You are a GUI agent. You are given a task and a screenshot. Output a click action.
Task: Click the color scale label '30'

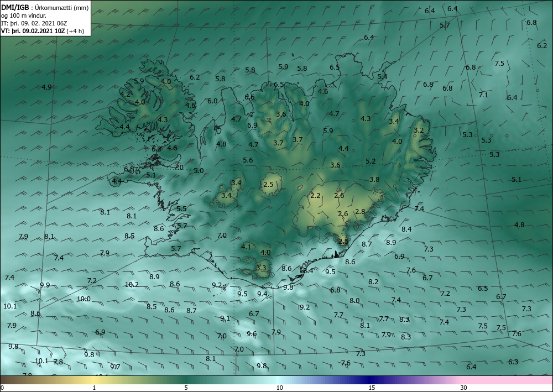464,388
